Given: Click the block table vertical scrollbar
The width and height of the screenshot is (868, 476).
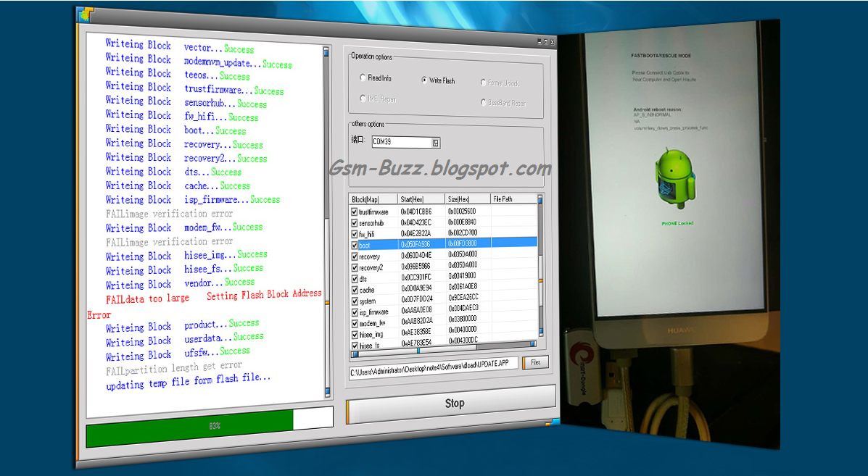Looking at the screenshot, I should [x=541, y=265].
